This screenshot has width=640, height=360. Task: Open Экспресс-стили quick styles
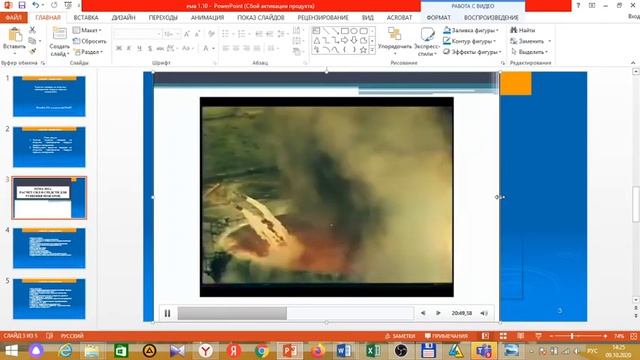click(427, 41)
